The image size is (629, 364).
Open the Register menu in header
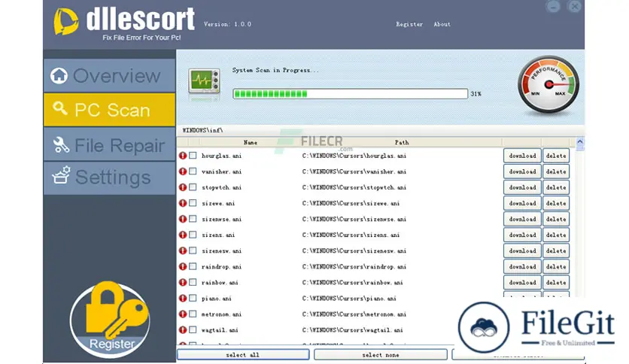coord(409,24)
